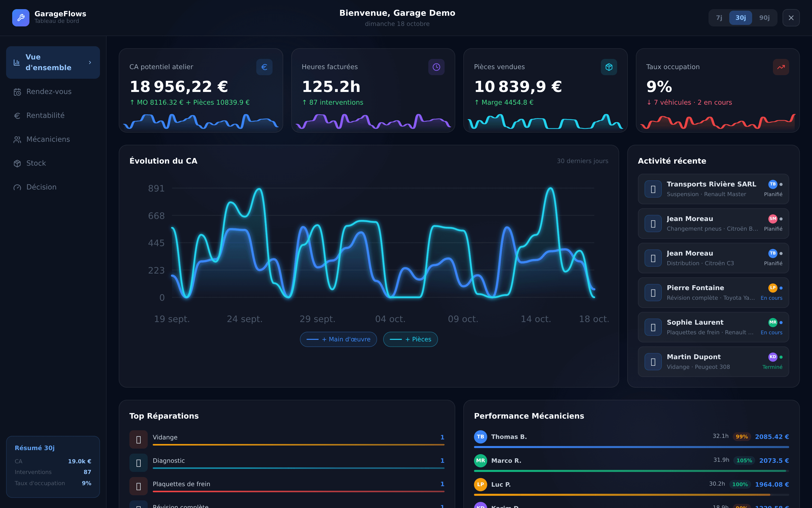Click the MR avatar next to Marco R.
This screenshot has width=812, height=508.
[x=481, y=461]
